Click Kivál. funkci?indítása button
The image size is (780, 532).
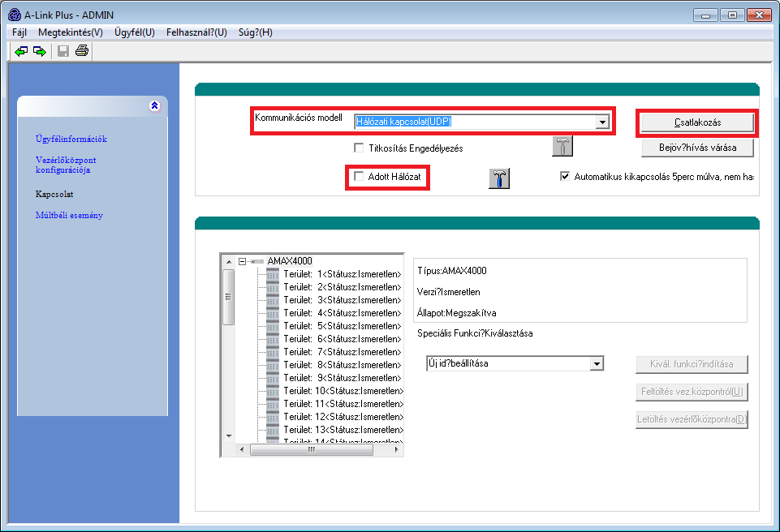692,364
